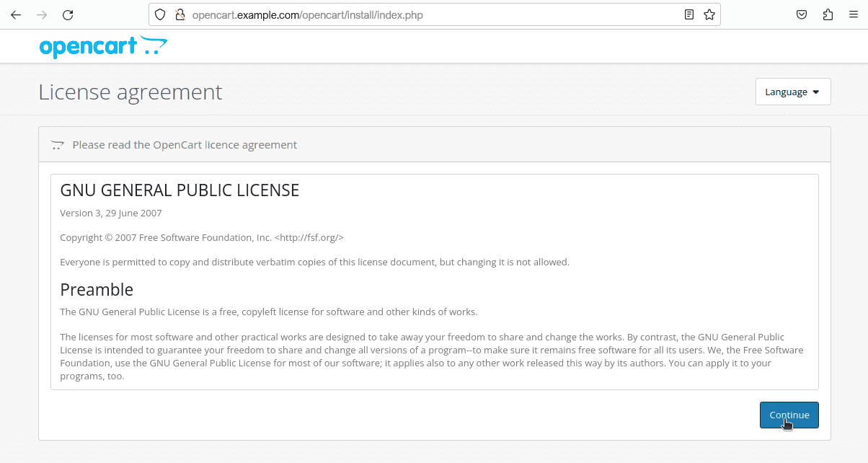Toggle reader view icon in address bar
868x463 pixels.
pyautogui.click(x=689, y=14)
